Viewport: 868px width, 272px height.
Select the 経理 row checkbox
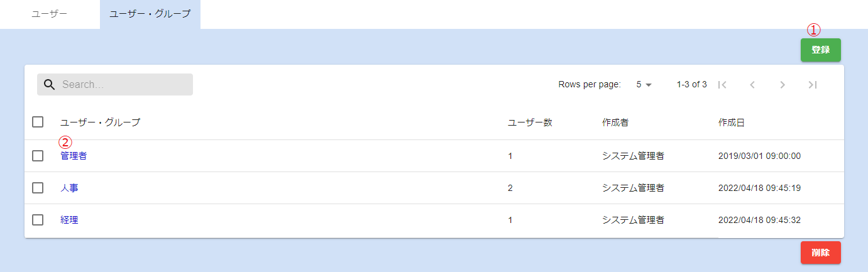[x=38, y=220]
